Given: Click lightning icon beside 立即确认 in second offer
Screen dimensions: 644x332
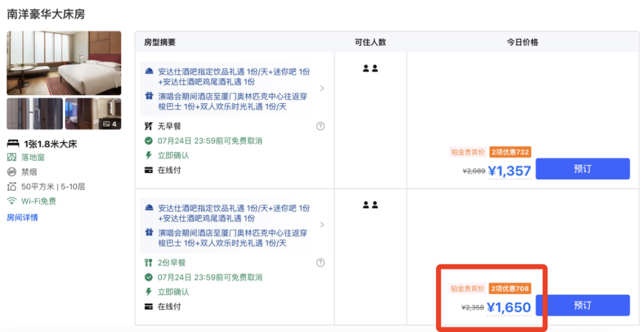Looking at the screenshot, I should 148,291.
